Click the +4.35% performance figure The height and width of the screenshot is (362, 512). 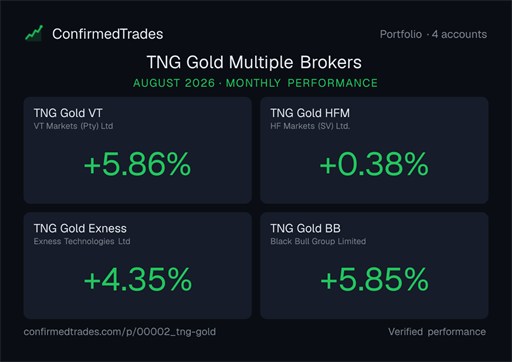[x=138, y=279]
